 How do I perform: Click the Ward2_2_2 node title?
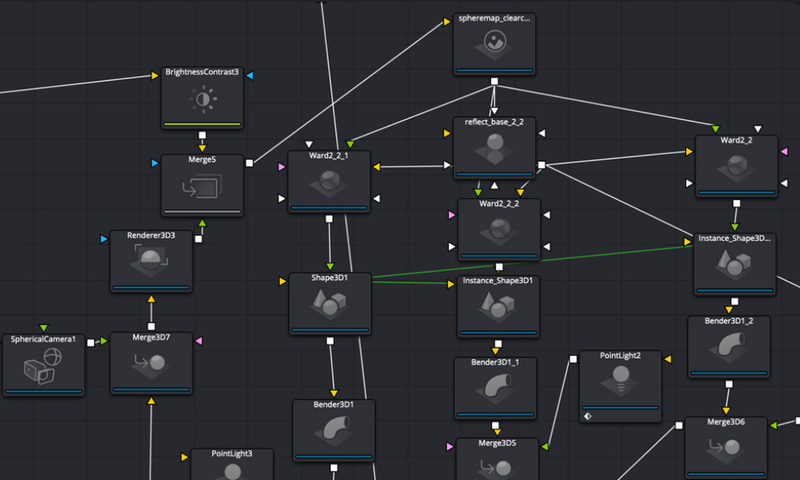pos(499,204)
